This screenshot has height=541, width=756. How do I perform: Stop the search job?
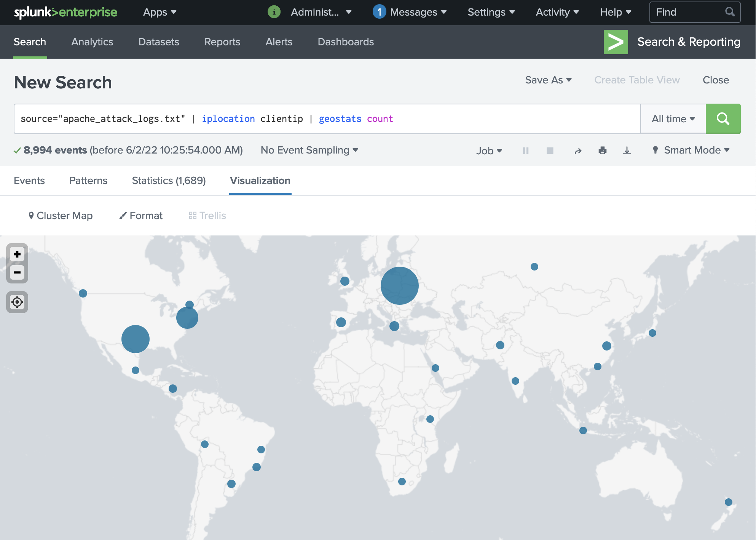point(550,150)
